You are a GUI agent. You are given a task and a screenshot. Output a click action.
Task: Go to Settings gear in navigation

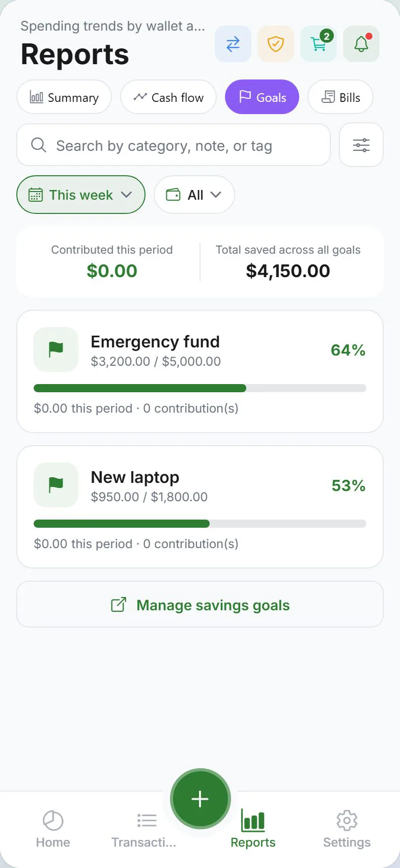point(347,829)
